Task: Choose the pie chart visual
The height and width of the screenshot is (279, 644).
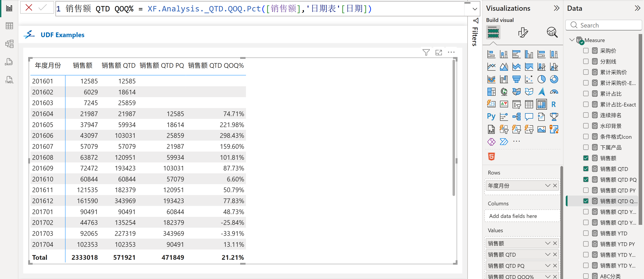Action: click(541, 79)
